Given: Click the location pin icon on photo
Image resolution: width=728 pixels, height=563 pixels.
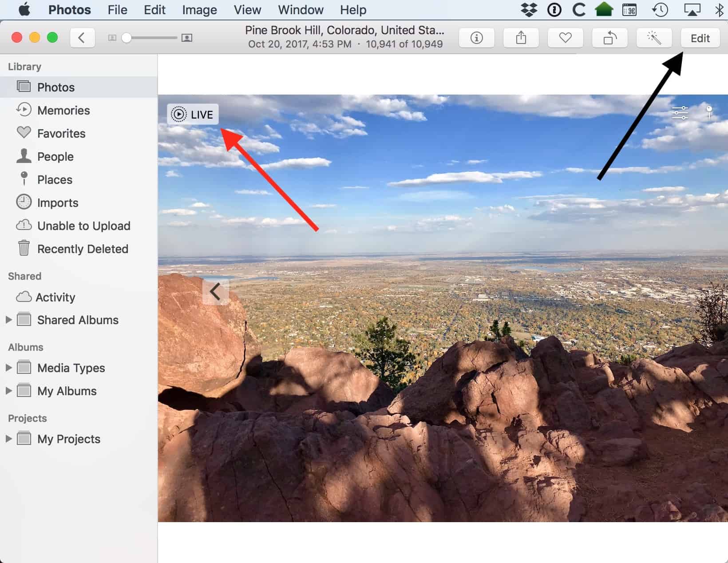Looking at the screenshot, I should [709, 111].
